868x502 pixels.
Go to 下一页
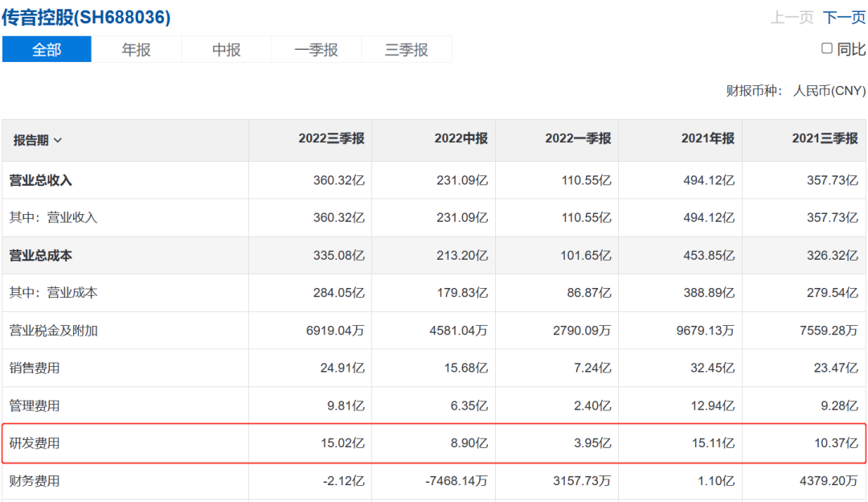[x=844, y=18]
